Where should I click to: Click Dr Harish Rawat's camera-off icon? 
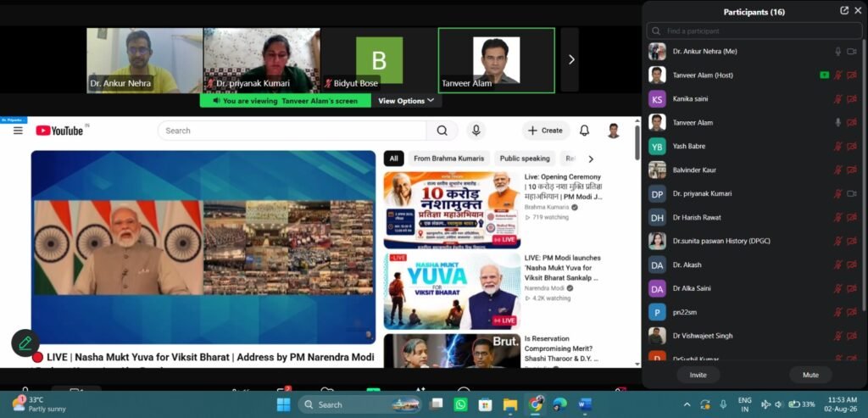pos(852,218)
